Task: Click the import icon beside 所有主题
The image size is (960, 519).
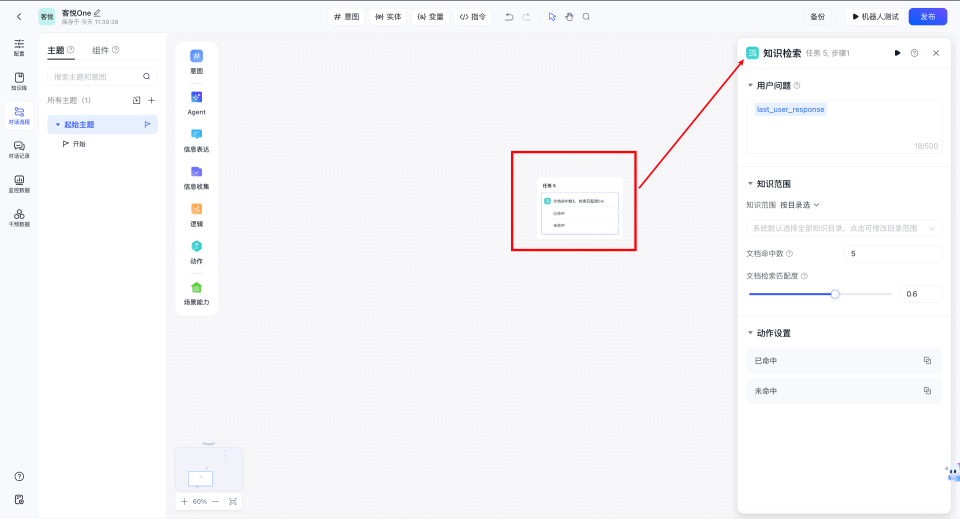Action: click(x=136, y=100)
